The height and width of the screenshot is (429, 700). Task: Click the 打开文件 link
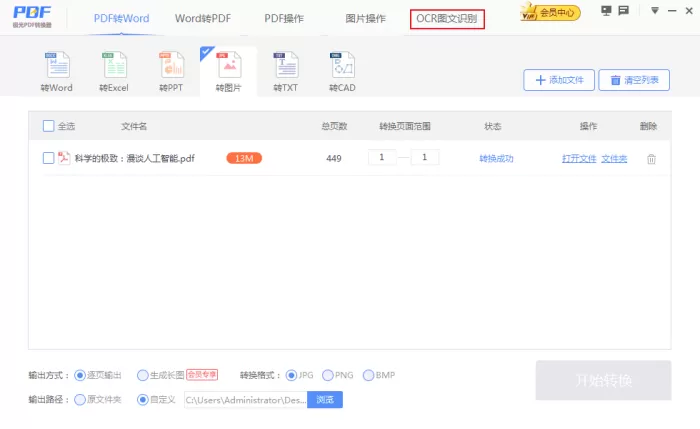pyautogui.click(x=579, y=158)
